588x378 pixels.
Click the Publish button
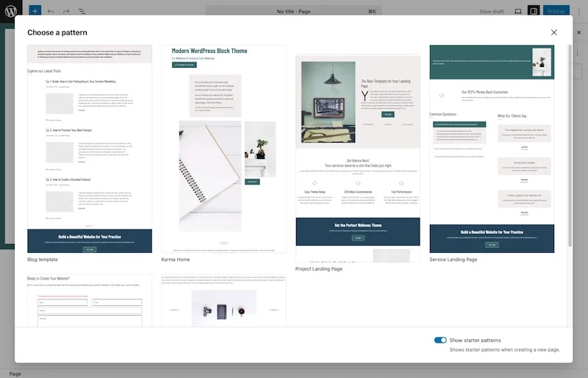[556, 11]
